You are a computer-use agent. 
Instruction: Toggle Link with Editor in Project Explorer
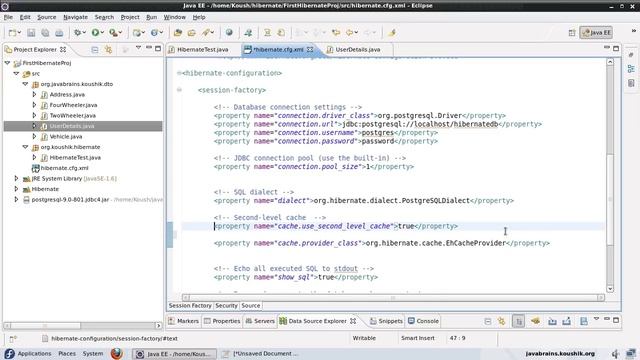[x=109, y=49]
